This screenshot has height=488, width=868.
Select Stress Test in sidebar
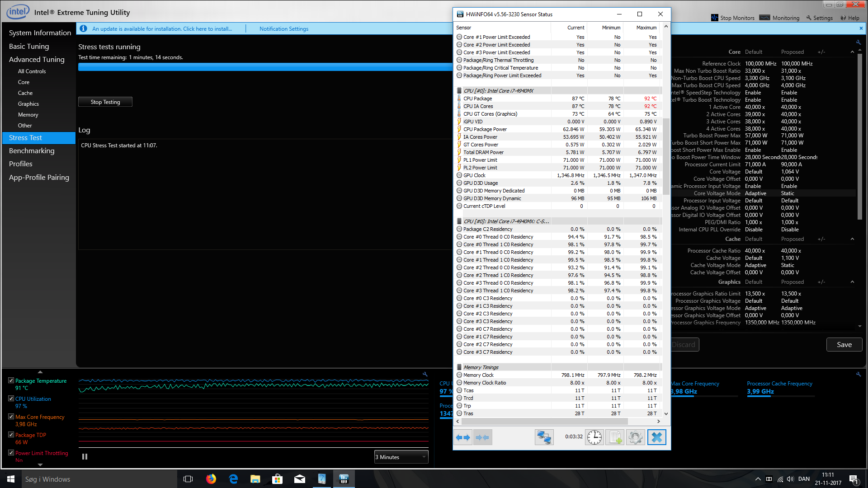pyautogui.click(x=39, y=138)
